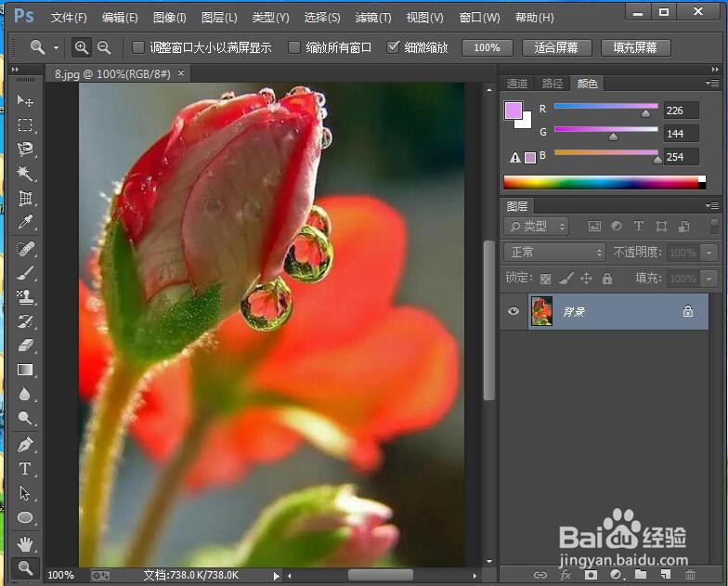
Task: Select the Ellipse shape tool
Action: pyautogui.click(x=25, y=517)
